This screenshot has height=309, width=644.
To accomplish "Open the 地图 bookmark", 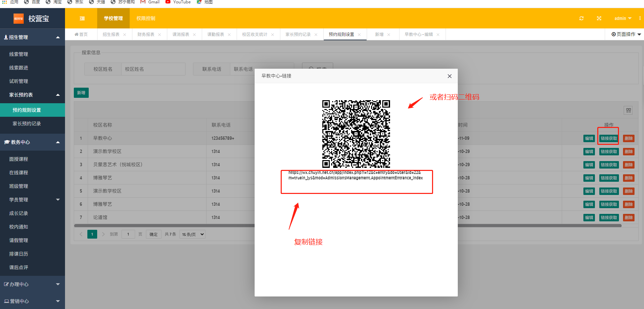I will tap(205, 2).
